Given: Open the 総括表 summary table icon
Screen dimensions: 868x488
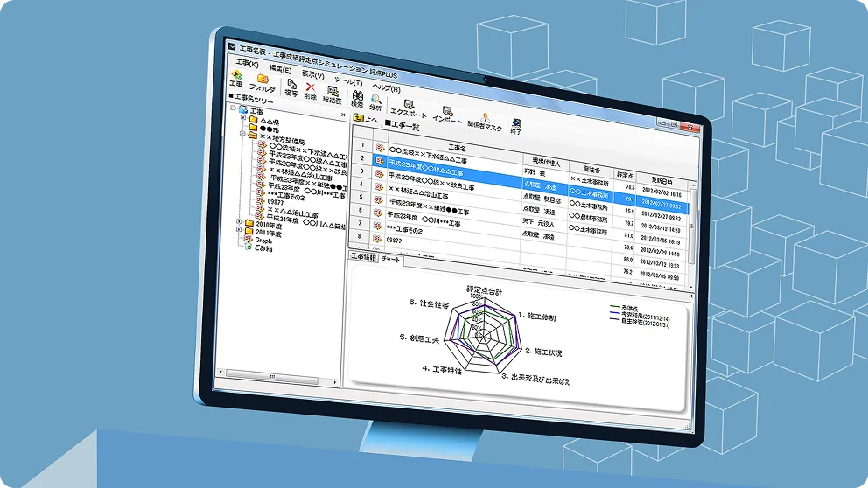Looking at the screenshot, I should [332, 93].
